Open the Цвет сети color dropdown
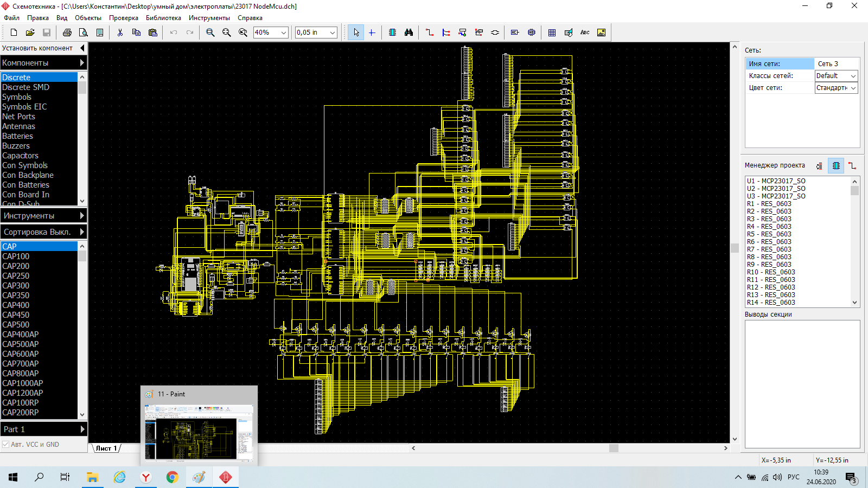Screen dimensions: 868x488 coord(853,88)
